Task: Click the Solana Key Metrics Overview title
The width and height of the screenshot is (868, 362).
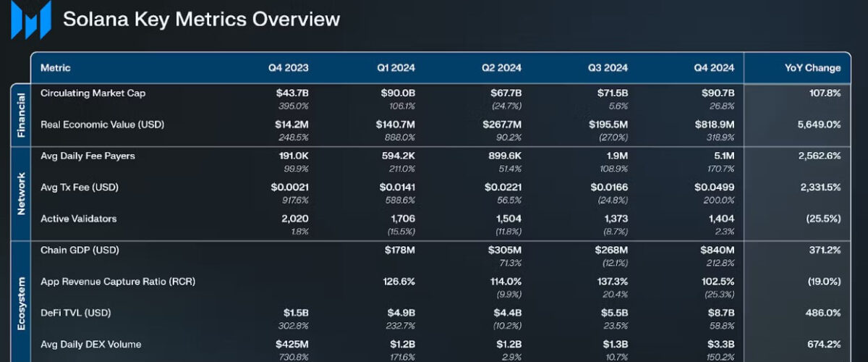Action: point(201,19)
